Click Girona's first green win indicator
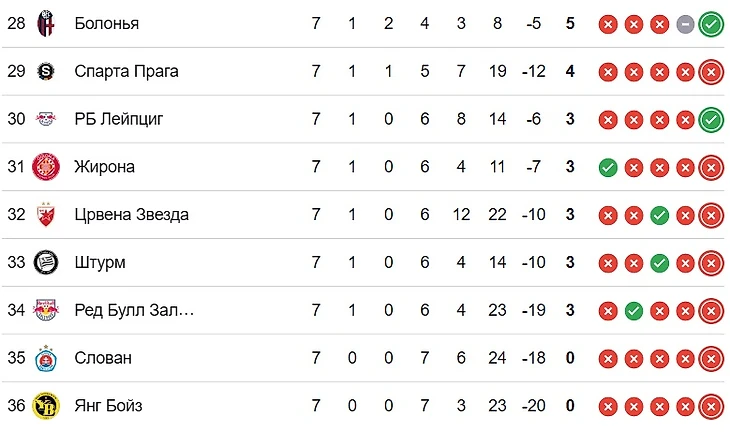Viewport: 730px width, 432px height. pyautogui.click(x=608, y=168)
